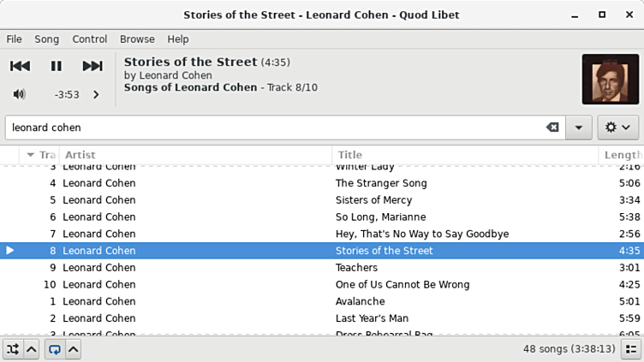Pause the current song
This screenshot has height=362, width=644.
pos(57,66)
